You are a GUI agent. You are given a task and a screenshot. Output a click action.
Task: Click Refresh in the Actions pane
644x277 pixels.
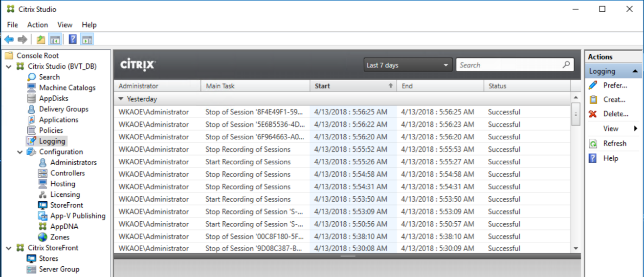tap(614, 144)
